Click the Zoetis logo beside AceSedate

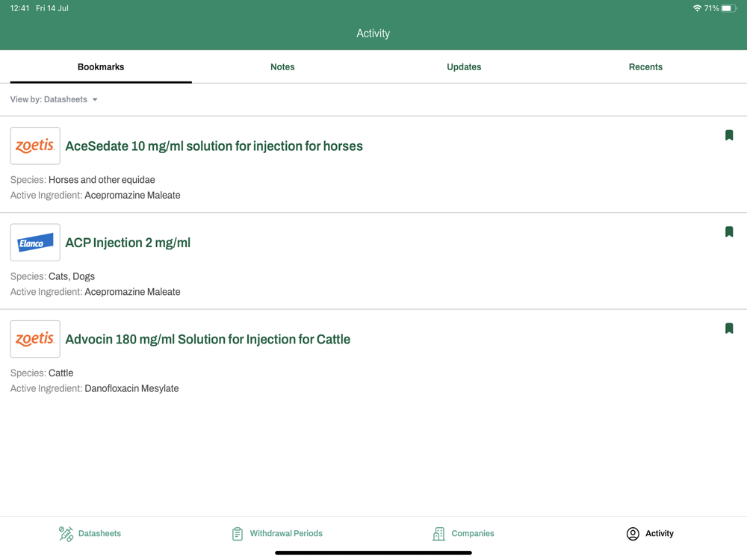pyautogui.click(x=35, y=146)
